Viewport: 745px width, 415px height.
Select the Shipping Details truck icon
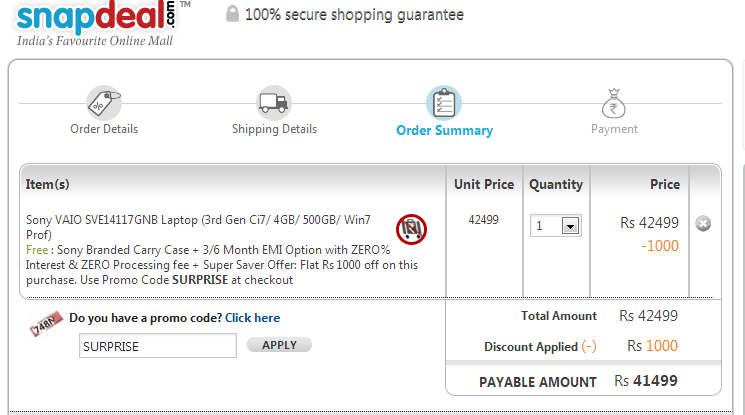[x=274, y=103]
